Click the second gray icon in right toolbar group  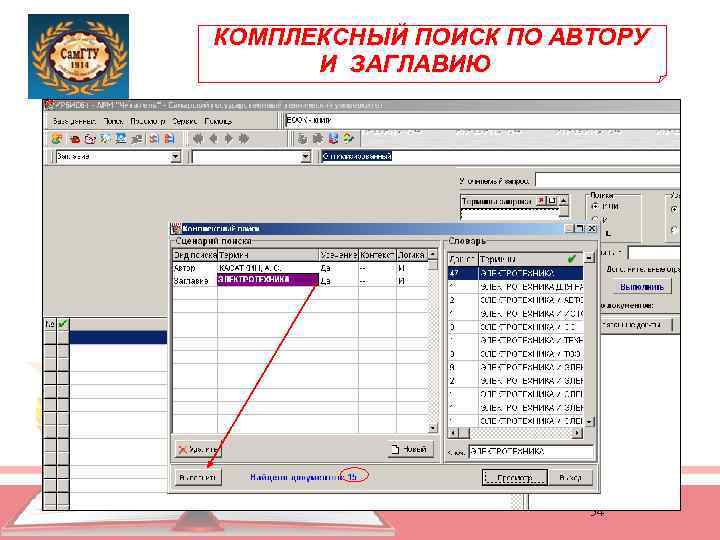(317, 138)
